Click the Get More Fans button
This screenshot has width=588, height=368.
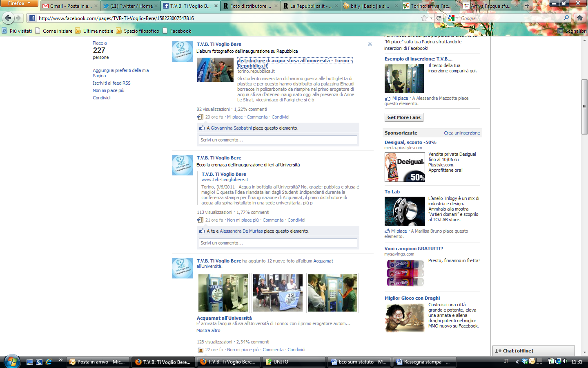coord(404,117)
